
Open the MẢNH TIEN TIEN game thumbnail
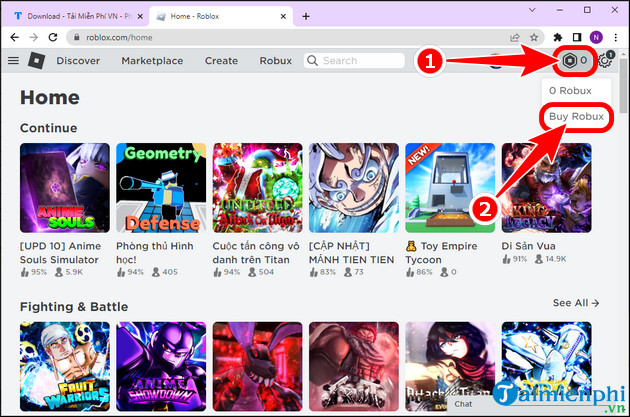tap(354, 188)
